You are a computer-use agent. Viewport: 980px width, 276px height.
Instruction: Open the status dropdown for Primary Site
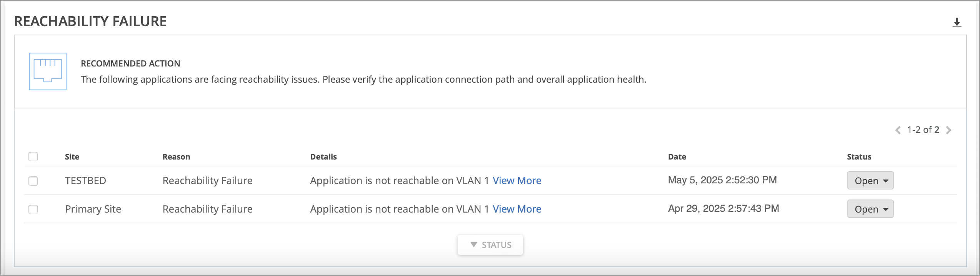tap(870, 209)
